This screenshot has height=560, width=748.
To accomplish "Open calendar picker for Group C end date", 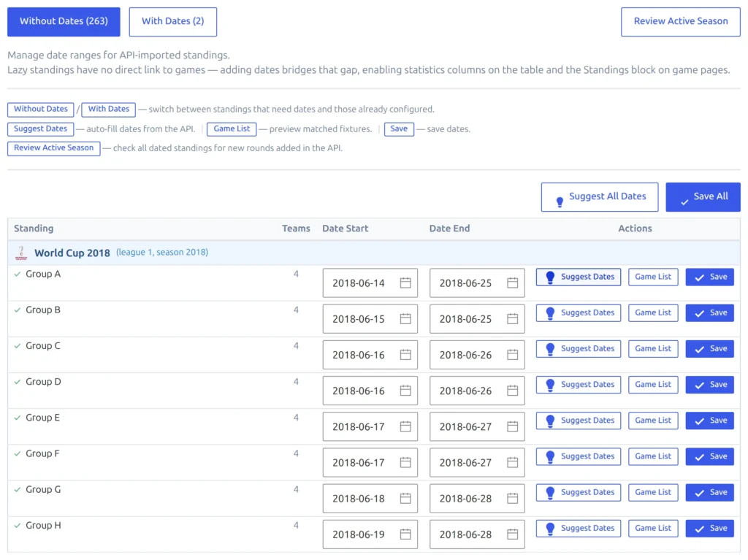I will pos(512,354).
